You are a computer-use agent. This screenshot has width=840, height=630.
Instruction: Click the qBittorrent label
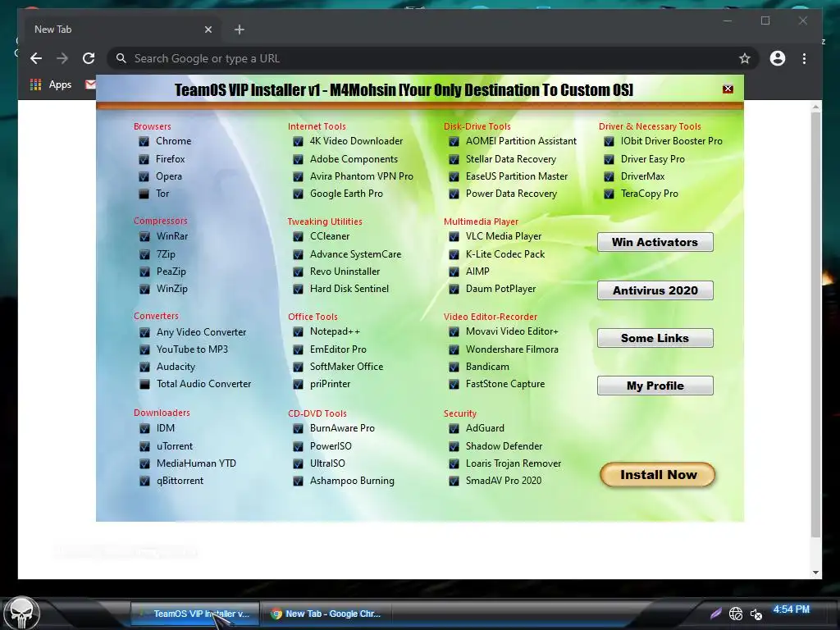[x=180, y=481]
